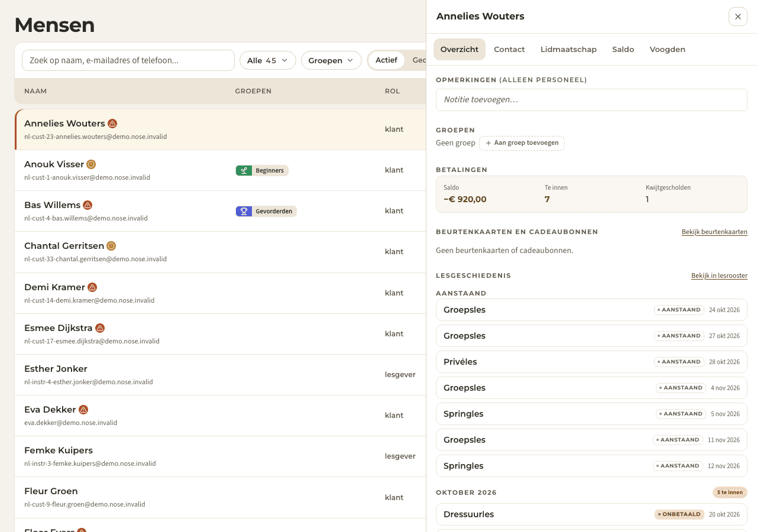Follow the Bekijk beurtenkaarten link
757x532 pixels.
tap(714, 232)
